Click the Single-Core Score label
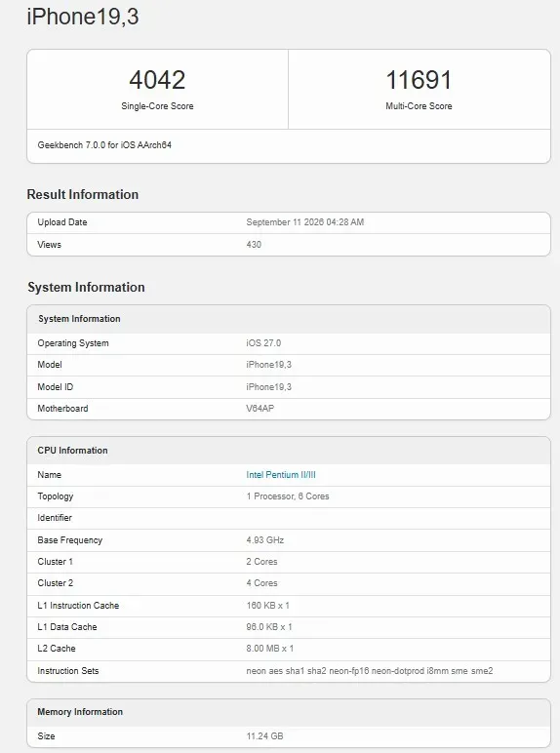The width and height of the screenshot is (560, 753). (x=157, y=106)
